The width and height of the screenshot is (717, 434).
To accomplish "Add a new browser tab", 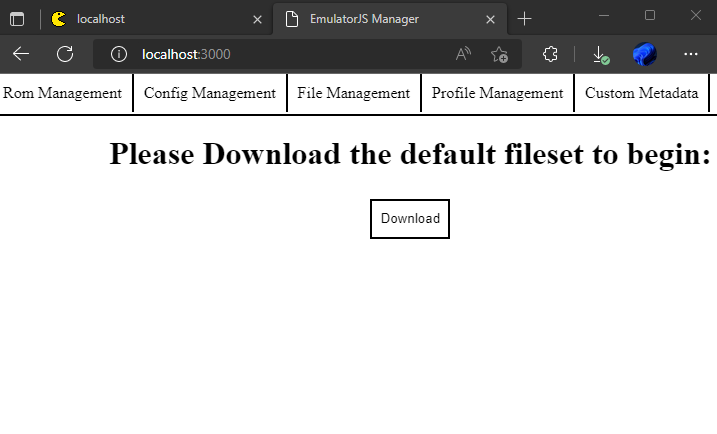I will pos(524,18).
